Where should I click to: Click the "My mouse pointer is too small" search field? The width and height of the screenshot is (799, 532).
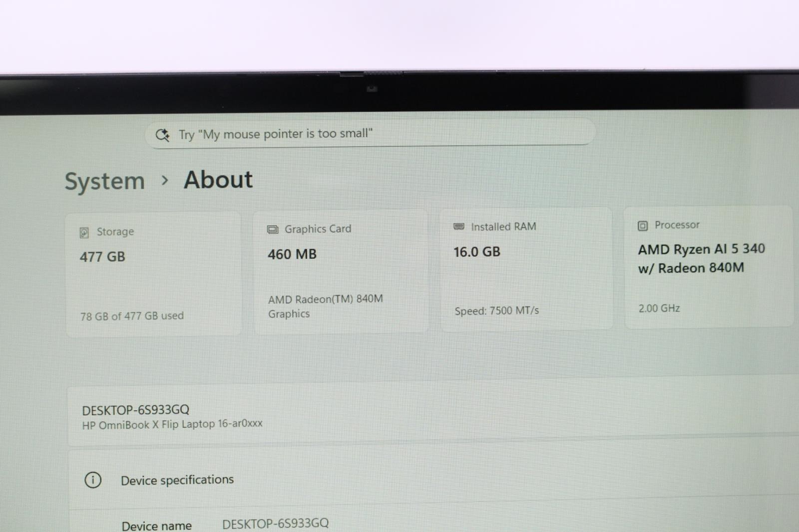pyautogui.click(x=370, y=133)
